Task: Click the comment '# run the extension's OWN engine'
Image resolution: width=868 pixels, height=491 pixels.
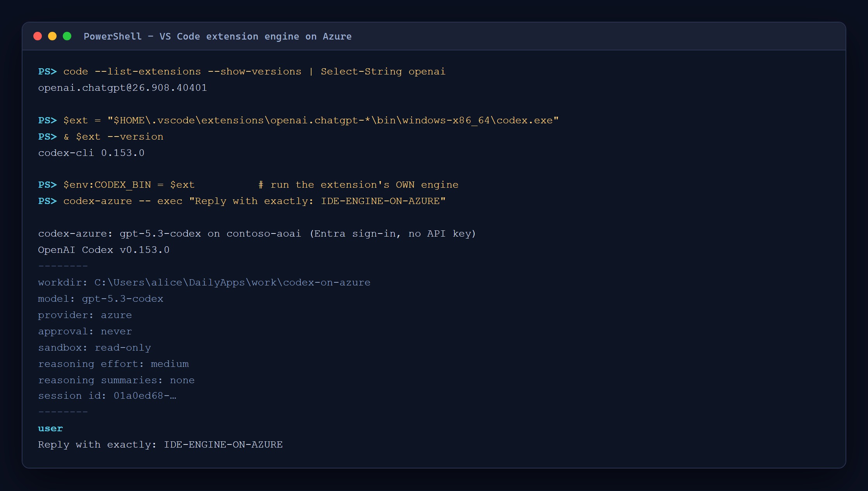Action: coord(358,185)
